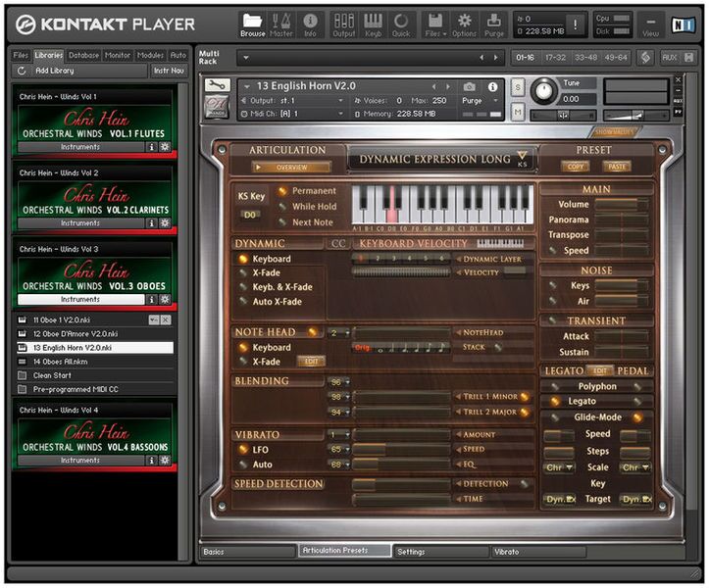Open the wrench edit mode icon
Screen dimensions: 709x588
pos(217,84)
